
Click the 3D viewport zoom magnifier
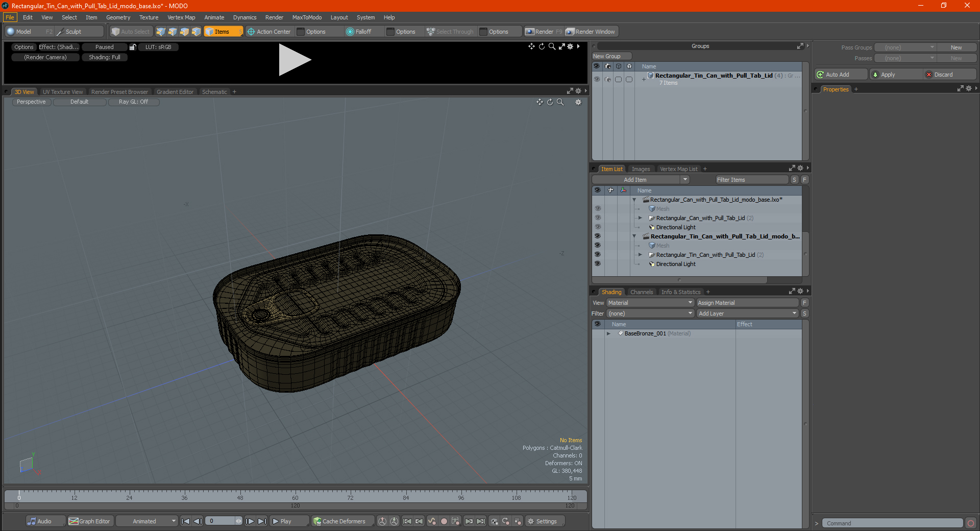(x=560, y=102)
